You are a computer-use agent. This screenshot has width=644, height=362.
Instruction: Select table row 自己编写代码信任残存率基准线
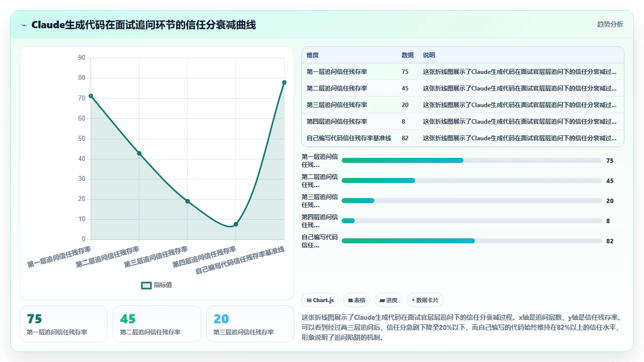coord(463,138)
